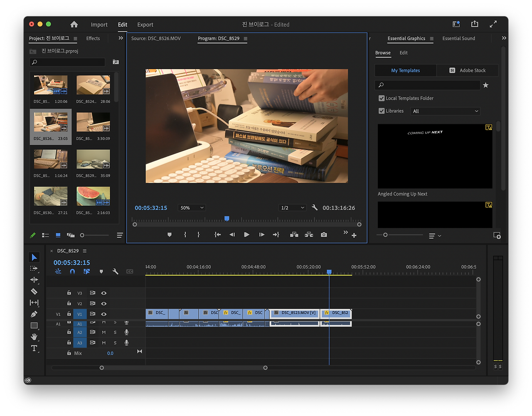The width and height of the screenshot is (532, 416).
Task: Switch to the Export tab
Action: point(145,25)
